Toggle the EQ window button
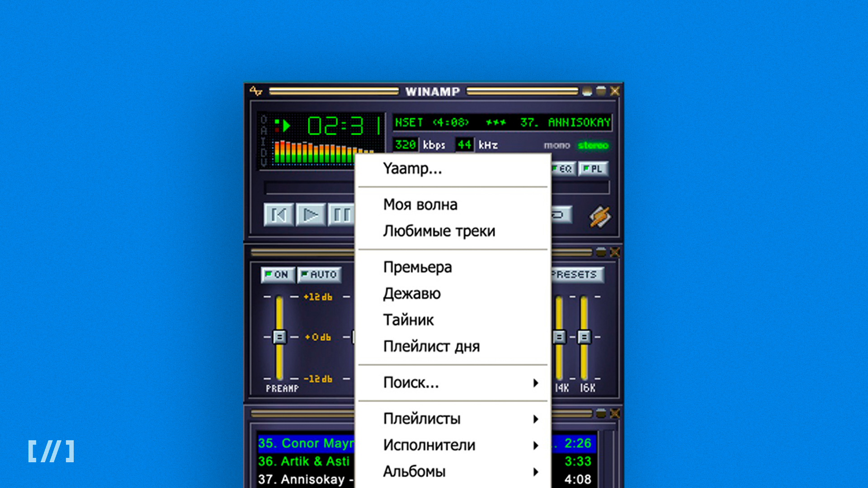Image resolution: width=868 pixels, height=488 pixels. pos(563,169)
